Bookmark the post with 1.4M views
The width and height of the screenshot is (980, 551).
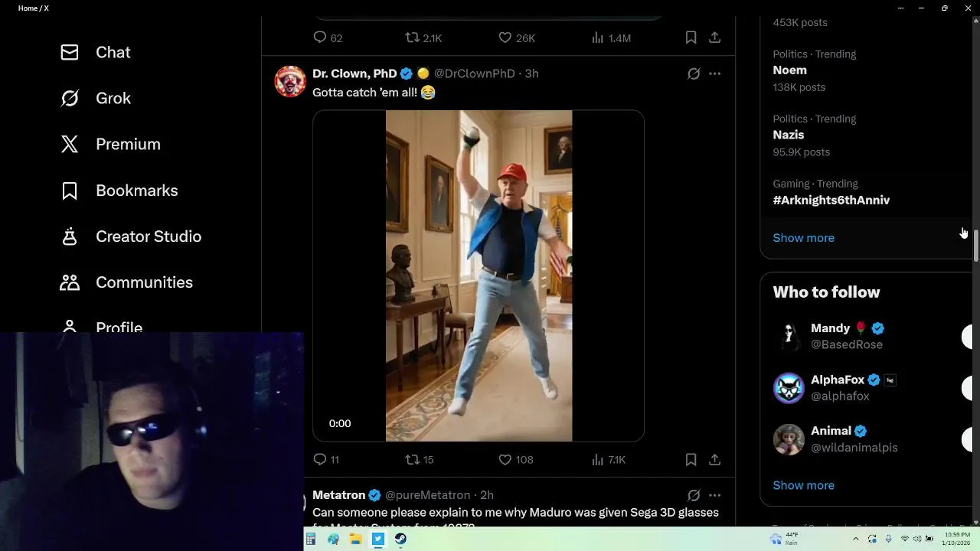[x=691, y=37]
